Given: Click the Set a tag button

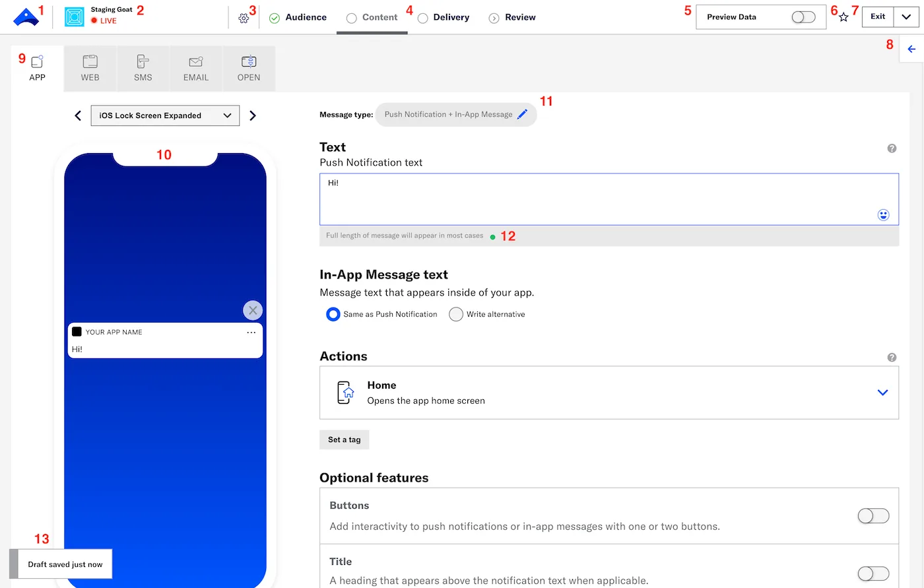Looking at the screenshot, I should click(x=344, y=439).
